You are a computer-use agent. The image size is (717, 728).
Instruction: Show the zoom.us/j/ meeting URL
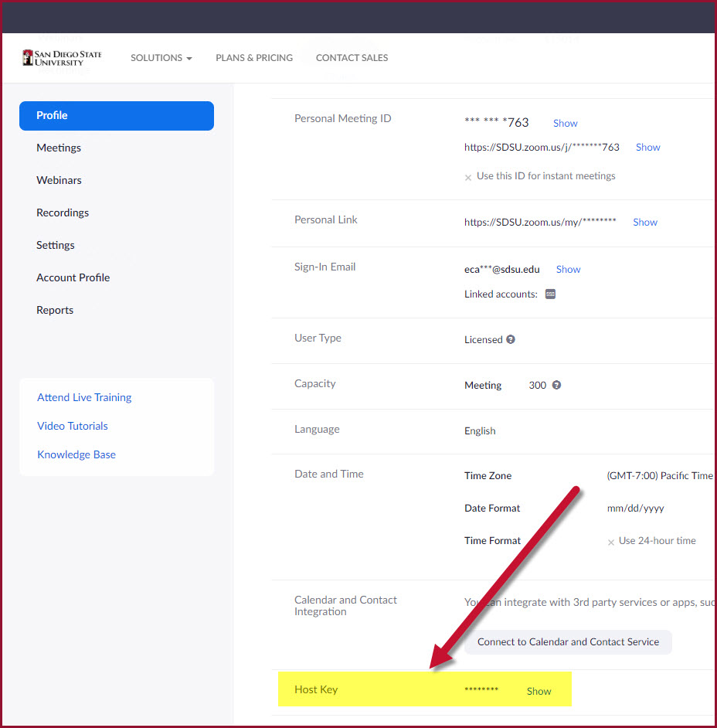[x=648, y=147]
